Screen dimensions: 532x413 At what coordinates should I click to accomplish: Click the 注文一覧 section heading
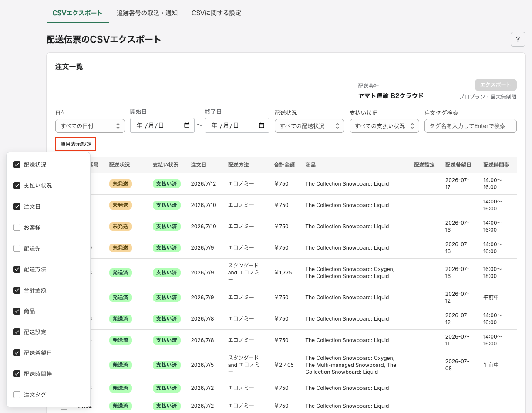69,67
